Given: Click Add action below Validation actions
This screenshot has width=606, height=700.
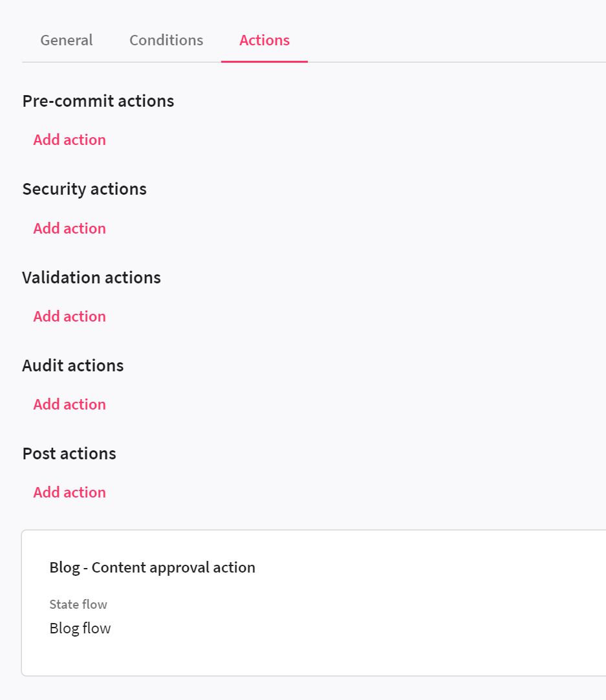Looking at the screenshot, I should (x=70, y=316).
